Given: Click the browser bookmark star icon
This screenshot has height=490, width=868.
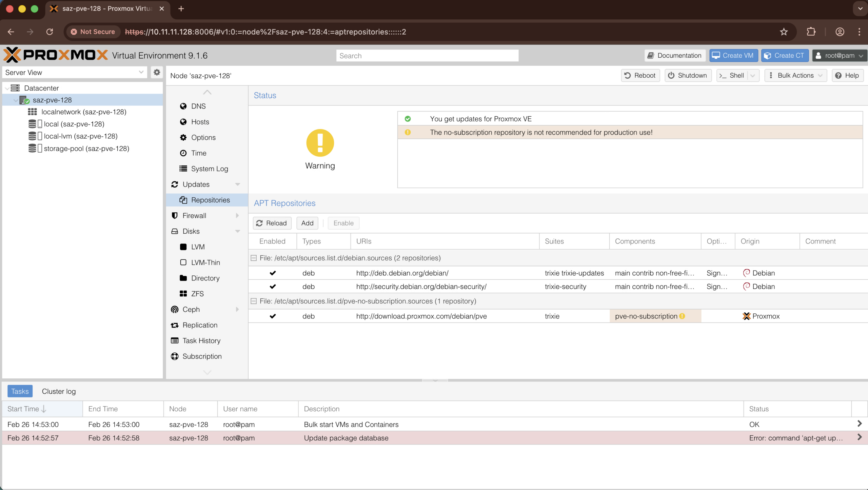Looking at the screenshot, I should pos(784,32).
